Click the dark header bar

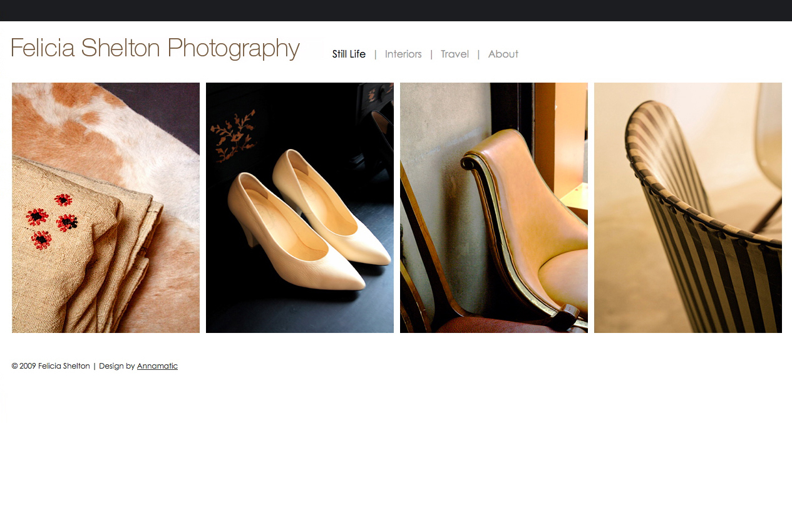click(x=396, y=10)
